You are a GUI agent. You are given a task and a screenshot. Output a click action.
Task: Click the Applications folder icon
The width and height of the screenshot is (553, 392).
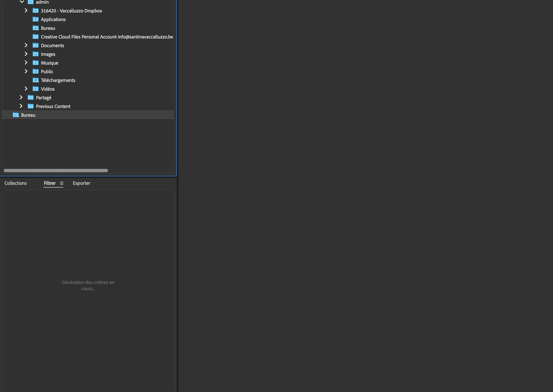pyautogui.click(x=35, y=19)
